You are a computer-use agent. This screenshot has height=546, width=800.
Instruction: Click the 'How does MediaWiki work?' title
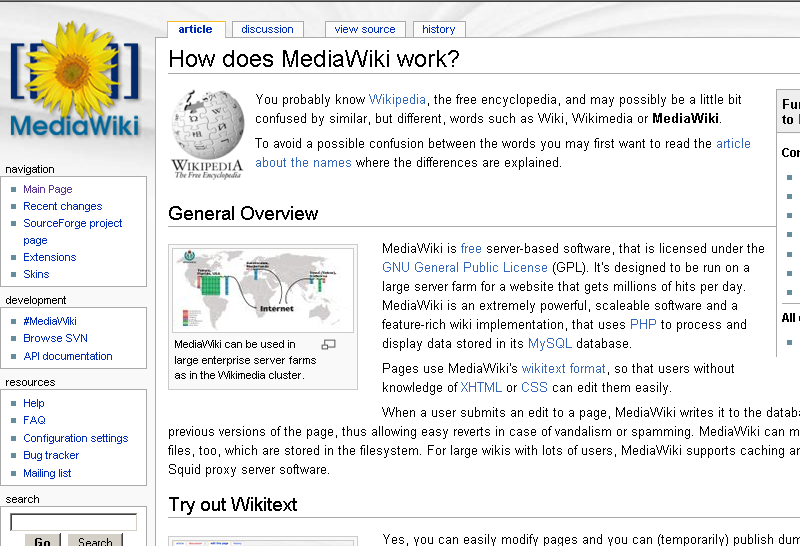pyautogui.click(x=314, y=59)
